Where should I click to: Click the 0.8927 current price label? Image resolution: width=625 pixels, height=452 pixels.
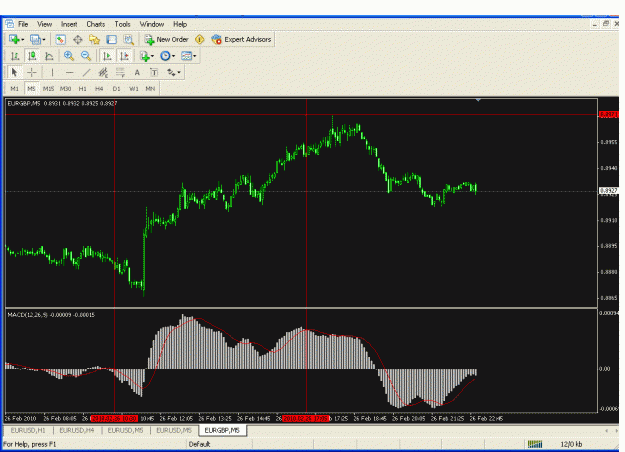pos(609,191)
